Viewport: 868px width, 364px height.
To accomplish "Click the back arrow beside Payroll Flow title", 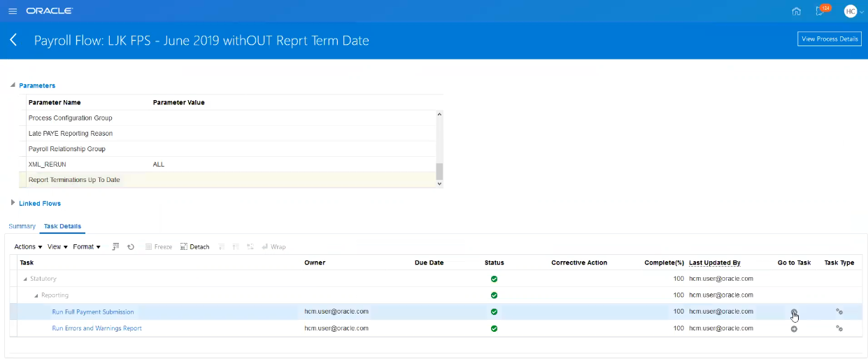I will (x=13, y=41).
